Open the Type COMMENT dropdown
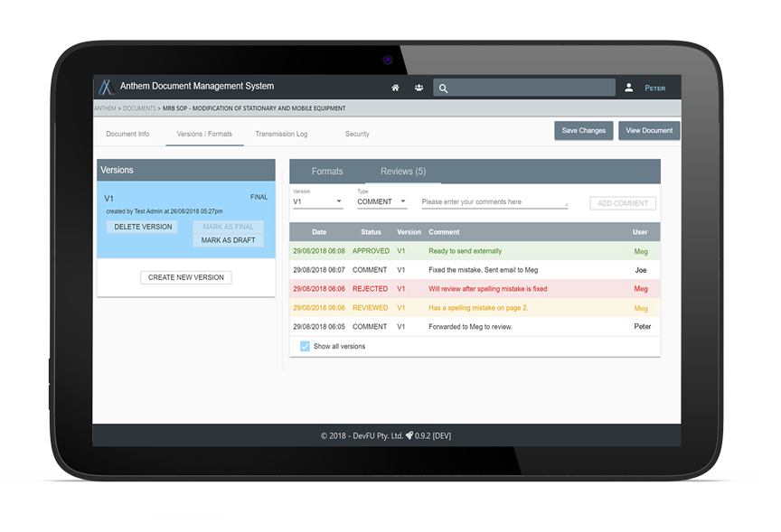Image resolution: width=781 pixels, height=532 pixels. 381,202
